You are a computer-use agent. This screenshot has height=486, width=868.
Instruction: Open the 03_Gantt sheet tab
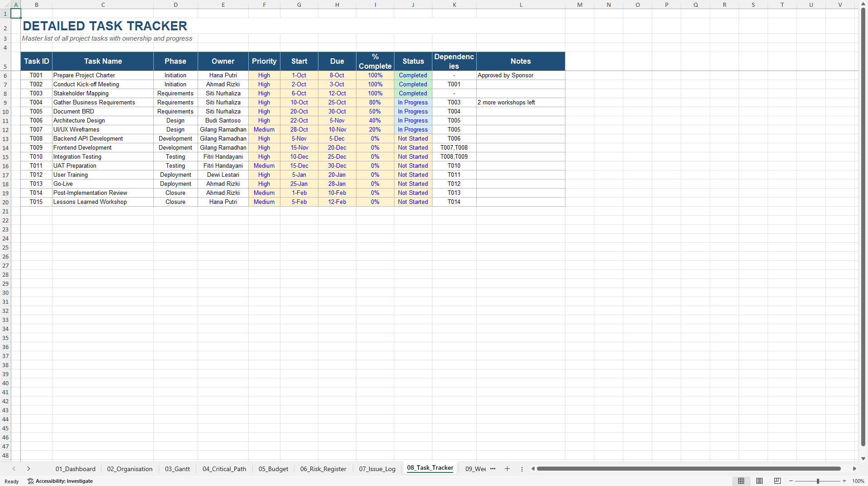pyautogui.click(x=177, y=469)
